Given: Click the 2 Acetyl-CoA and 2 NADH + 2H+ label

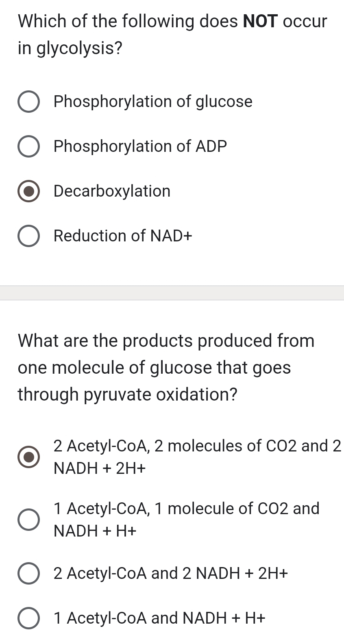Looking at the screenshot, I should 171,573.
